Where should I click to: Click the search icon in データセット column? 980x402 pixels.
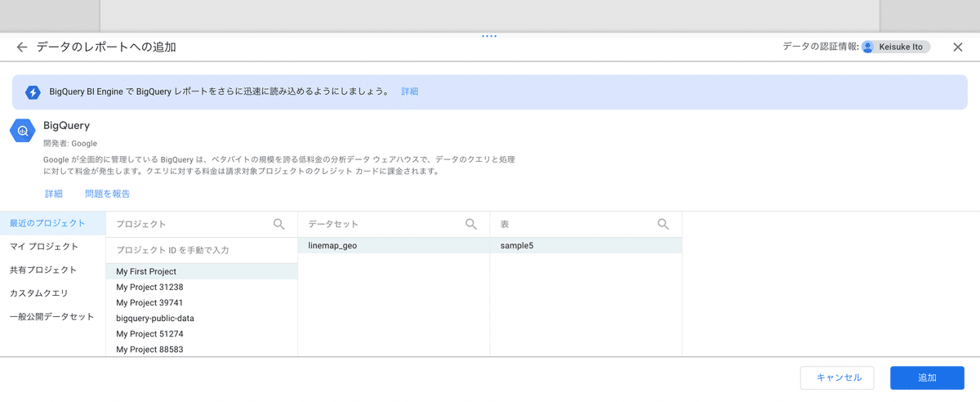(x=471, y=224)
